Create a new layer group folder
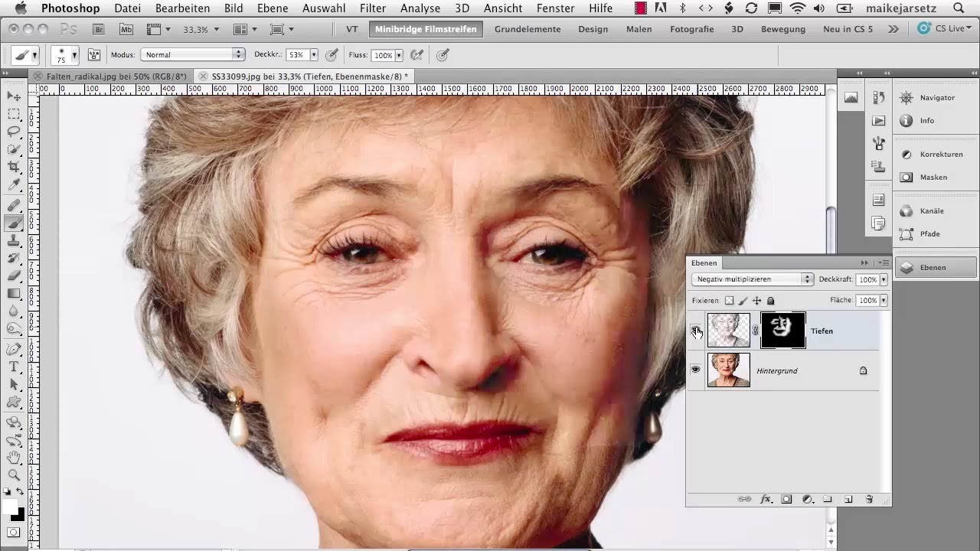Screen dimensions: 980x551 pyautogui.click(x=828, y=499)
